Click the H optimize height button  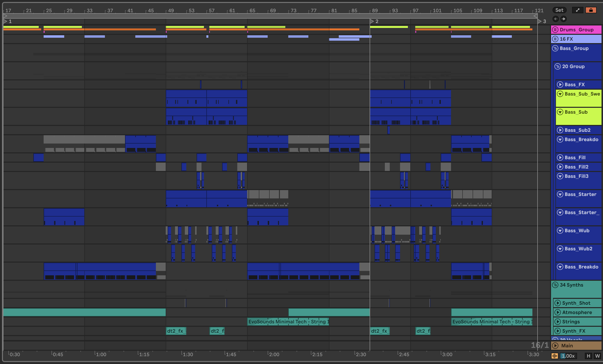click(588, 356)
